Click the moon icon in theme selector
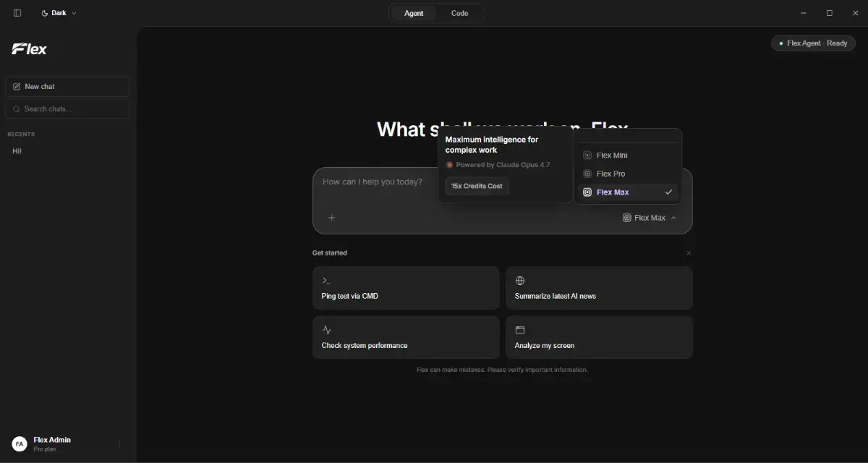This screenshot has height=463, width=868. (x=45, y=13)
